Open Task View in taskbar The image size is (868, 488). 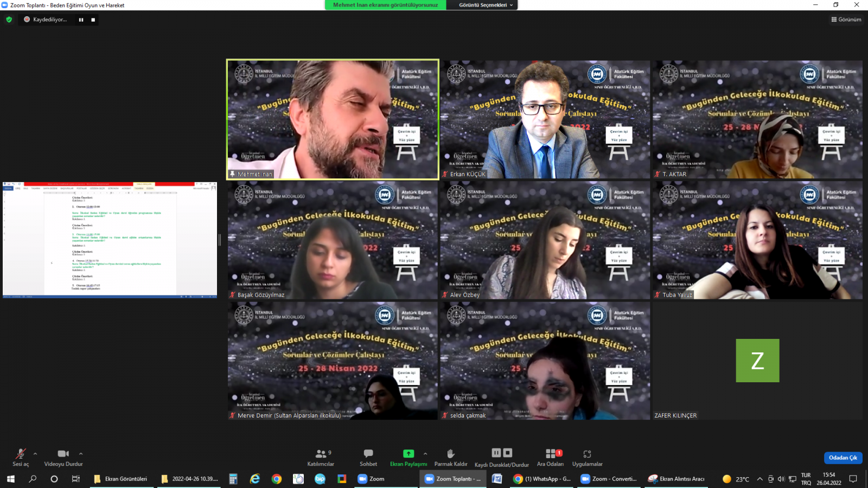tap(75, 479)
